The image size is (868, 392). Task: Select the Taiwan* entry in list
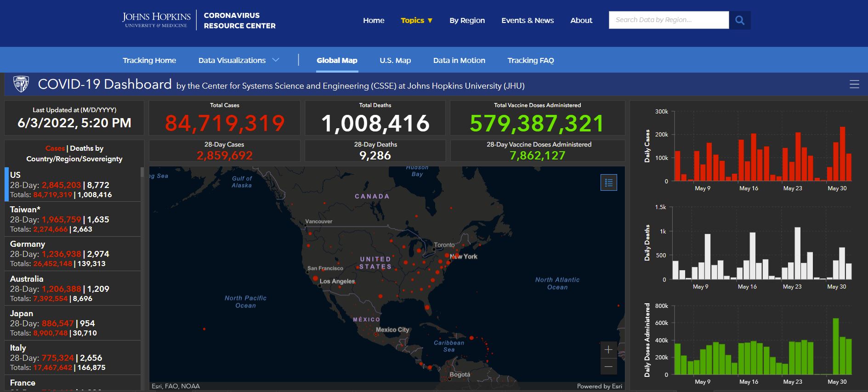(73, 219)
